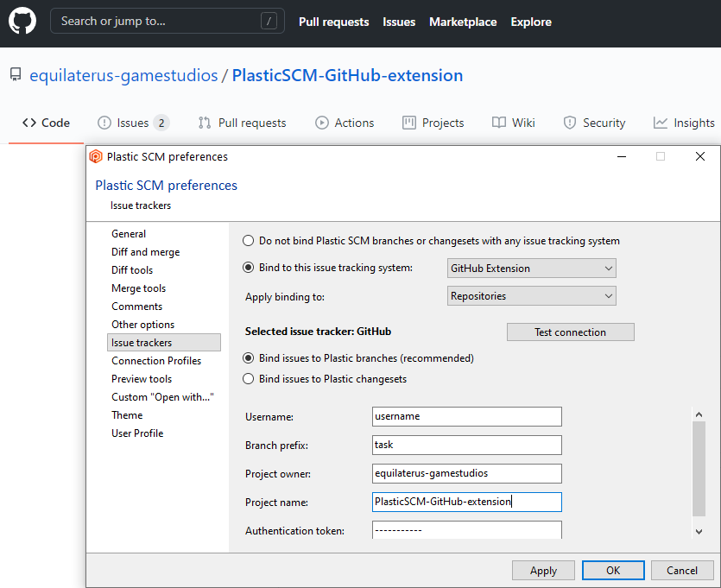The image size is (721, 588).
Task: Click the settings pane vertical scrollbar thumb
Action: pyautogui.click(x=699, y=469)
